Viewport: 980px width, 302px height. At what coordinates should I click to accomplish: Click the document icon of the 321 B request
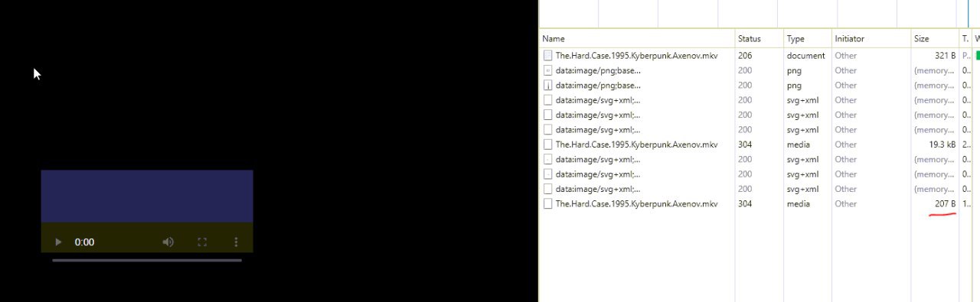click(548, 56)
